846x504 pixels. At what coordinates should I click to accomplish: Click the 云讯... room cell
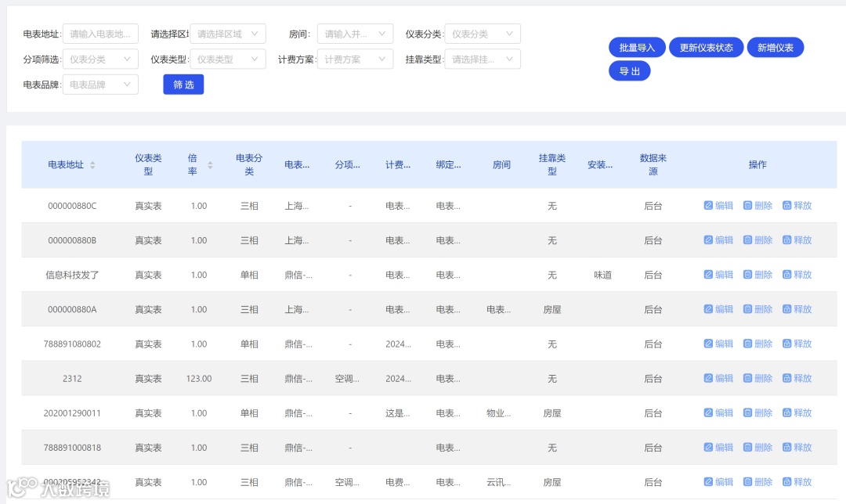498,482
